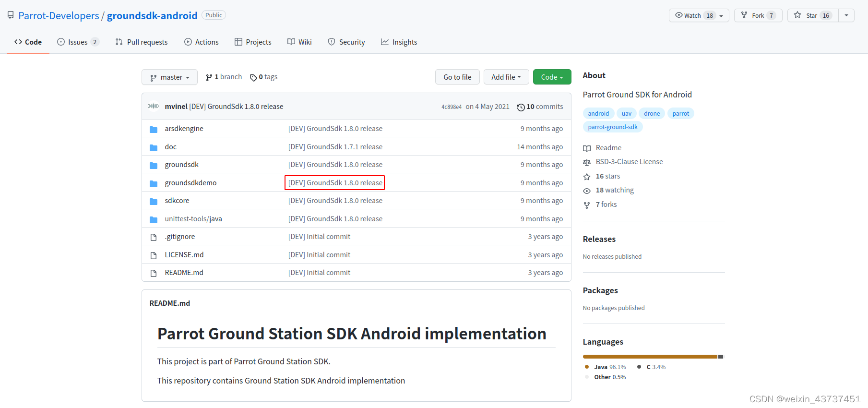Viewport: 868px width, 408px height.
Task: Click the folder icon for groundsdkdemo
Action: [x=154, y=183]
